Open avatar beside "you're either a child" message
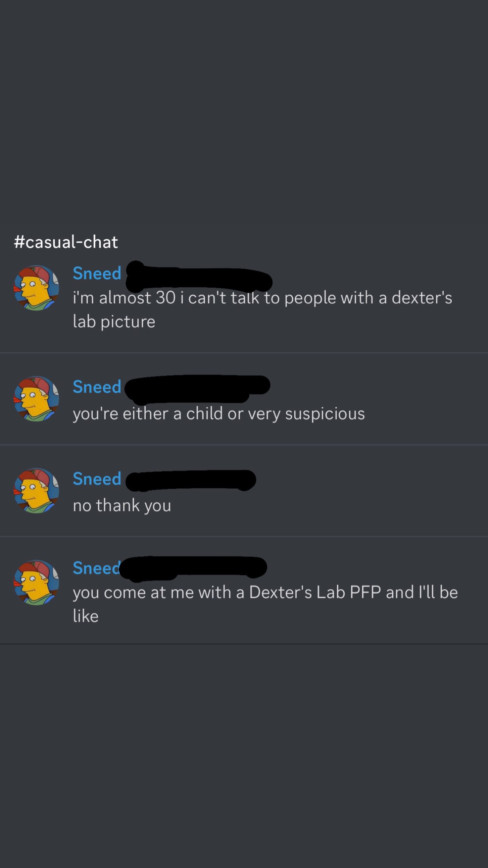This screenshot has width=488, height=868. point(36,399)
